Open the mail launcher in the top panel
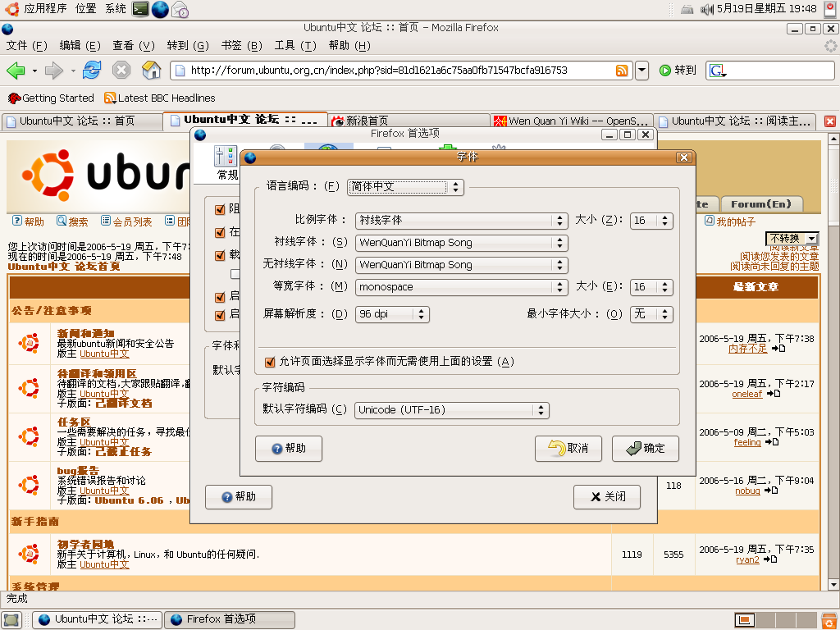The width and height of the screenshot is (840, 630). tap(180, 9)
